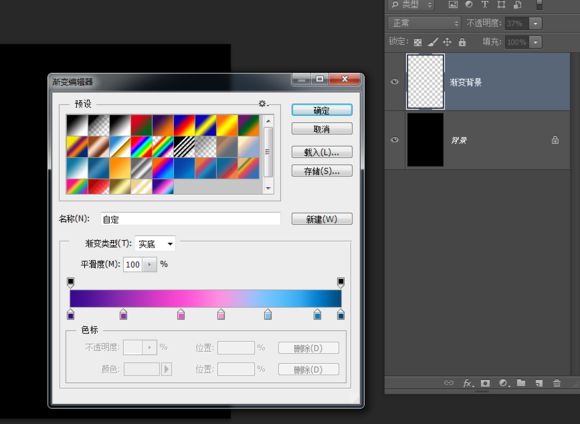Image resolution: width=580 pixels, height=424 pixels.
Task: Click the lock icon on 背景 layer
Action: (555, 140)
